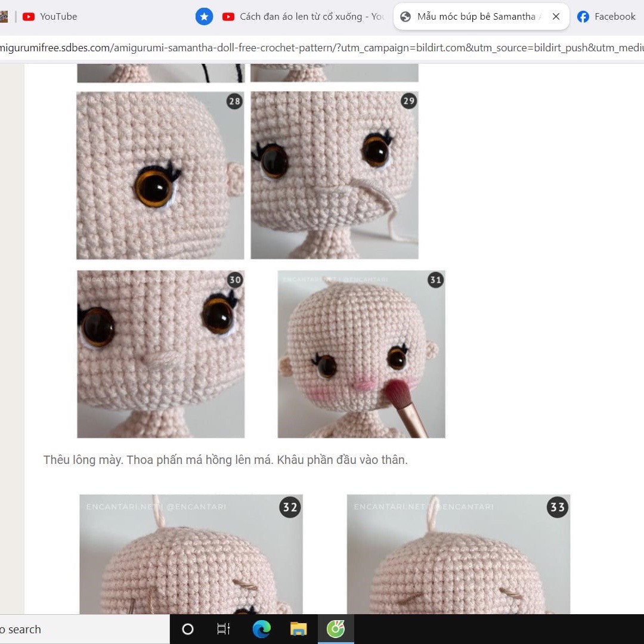The image size is (644, 644).
Task: Click the Cortana circle icon in taskbar
Action: pos(187,629)
